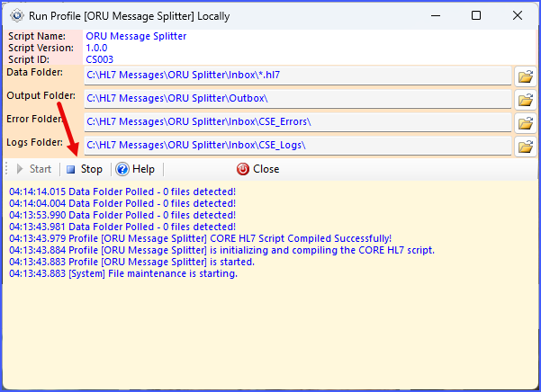The height and width of the screenshot is (392, 541).
Task: Select 'initializing and compiling the CORE HL7 script' log line
Action: [221, 250]
